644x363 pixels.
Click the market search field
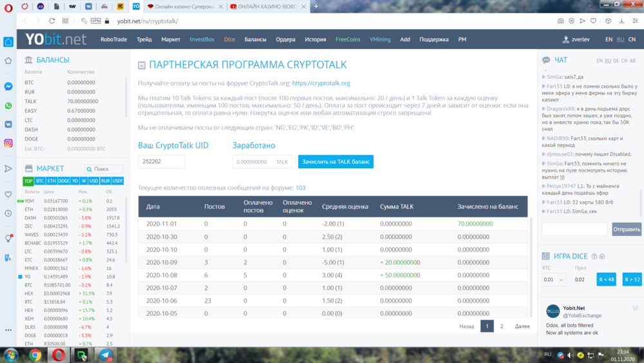(x=104, y=169)
